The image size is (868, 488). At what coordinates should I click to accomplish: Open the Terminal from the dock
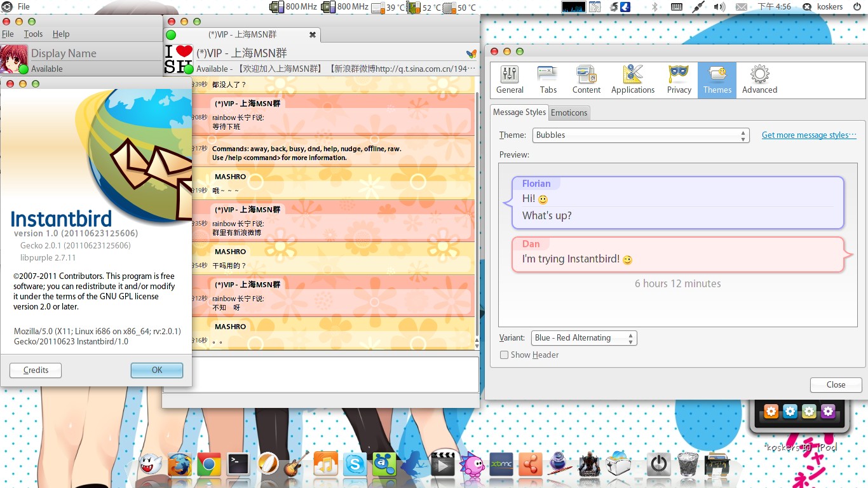click(238, 465)
